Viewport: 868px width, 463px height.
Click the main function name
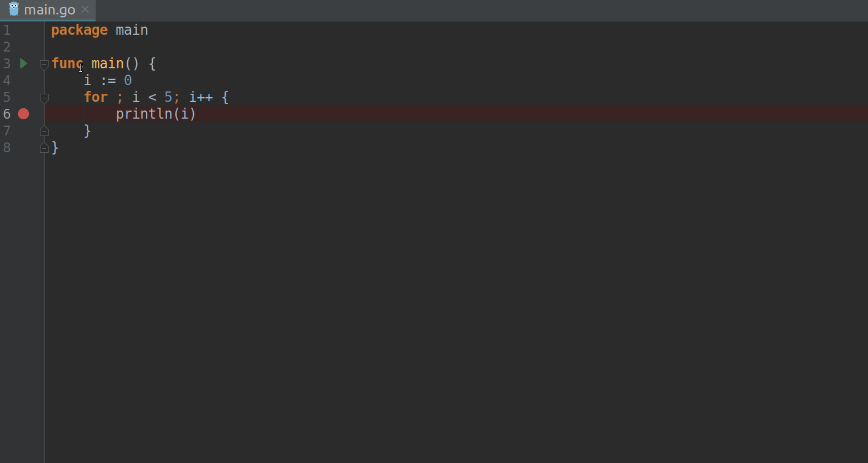(x=108, y=63)
